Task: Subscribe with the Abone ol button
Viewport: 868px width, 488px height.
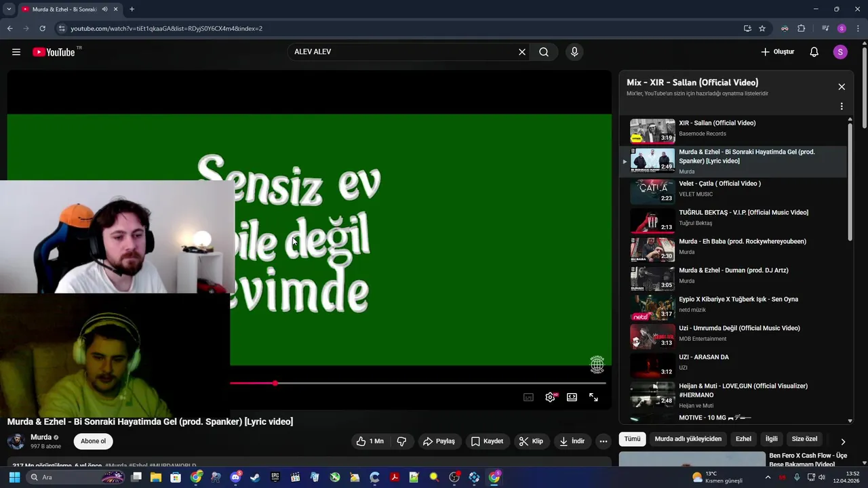Action: tap(93, 441)
